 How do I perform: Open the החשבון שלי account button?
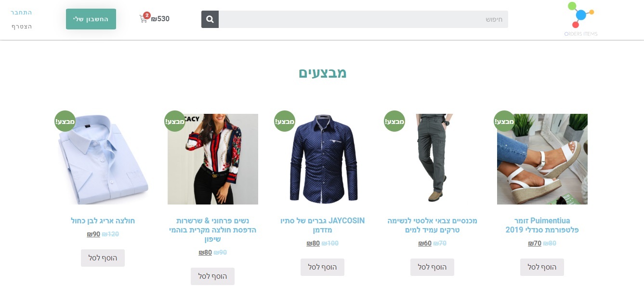(91, 19)
